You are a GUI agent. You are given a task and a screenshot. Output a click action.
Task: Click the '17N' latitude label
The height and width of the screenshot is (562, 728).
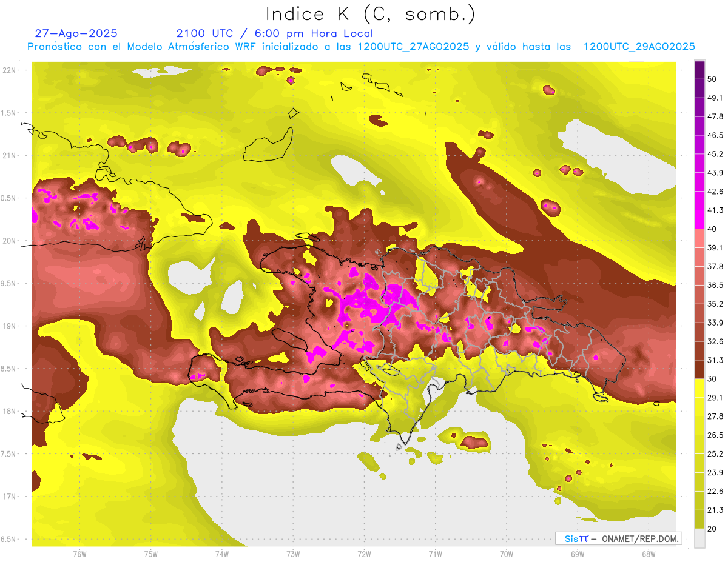point(10,497)
